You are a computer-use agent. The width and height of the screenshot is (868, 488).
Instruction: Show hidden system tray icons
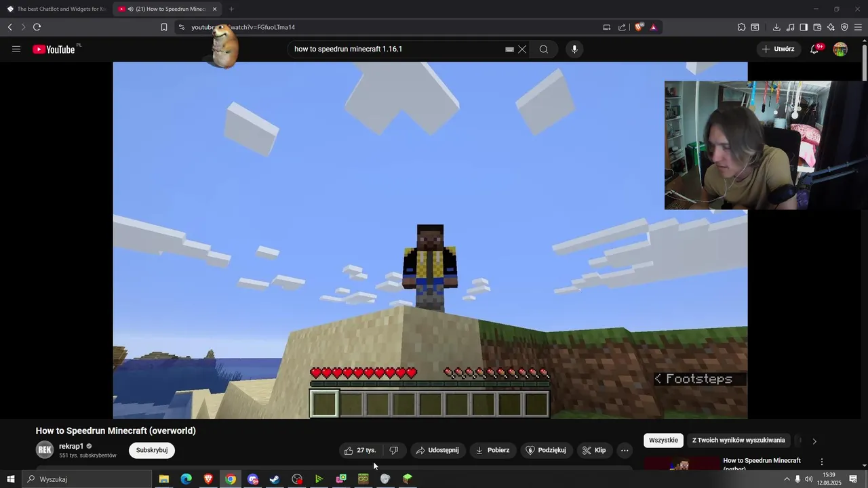click(787, 479)
